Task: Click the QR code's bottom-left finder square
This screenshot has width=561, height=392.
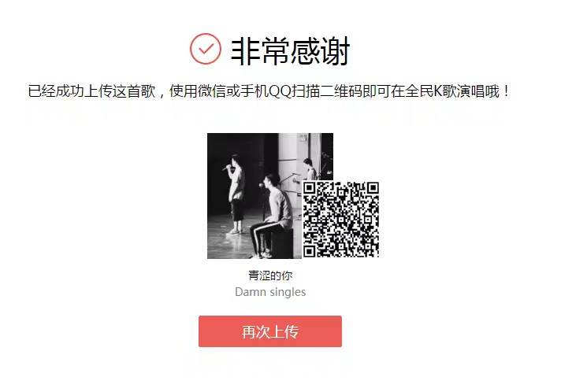Action: 310,250
